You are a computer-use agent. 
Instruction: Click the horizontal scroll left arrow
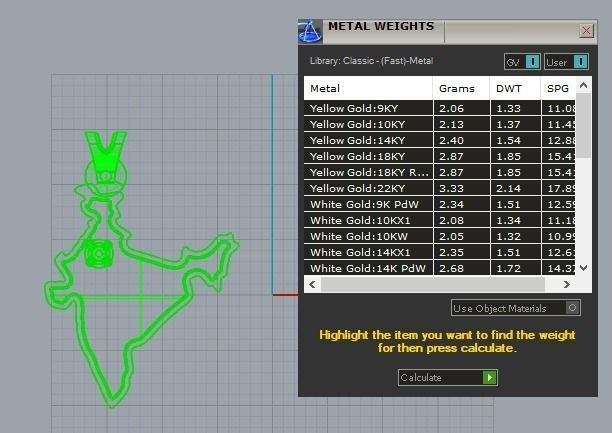[312, 285]
